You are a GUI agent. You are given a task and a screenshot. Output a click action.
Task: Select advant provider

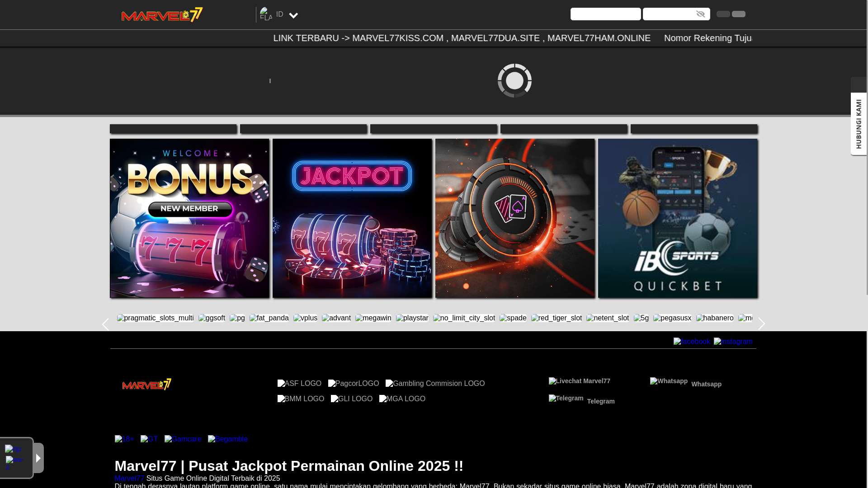coord(336,318)
